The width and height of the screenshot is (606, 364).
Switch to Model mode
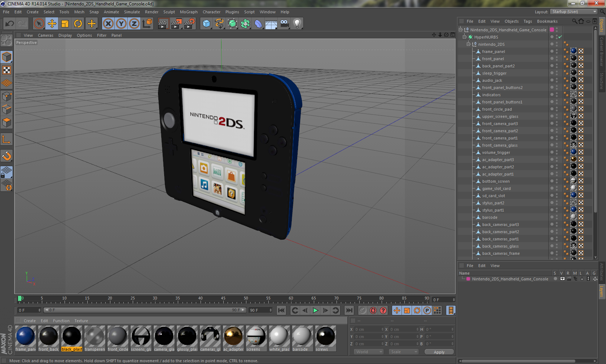pos(6,57)
